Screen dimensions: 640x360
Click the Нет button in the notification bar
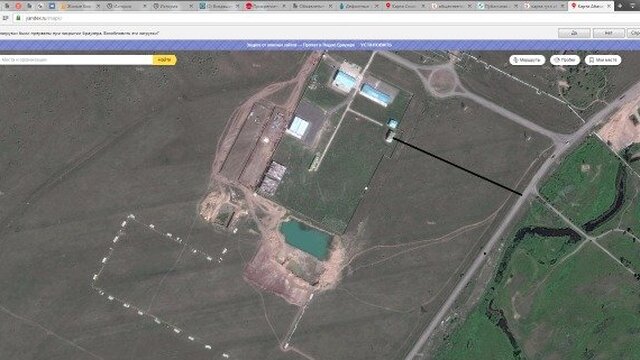(609, 33)
